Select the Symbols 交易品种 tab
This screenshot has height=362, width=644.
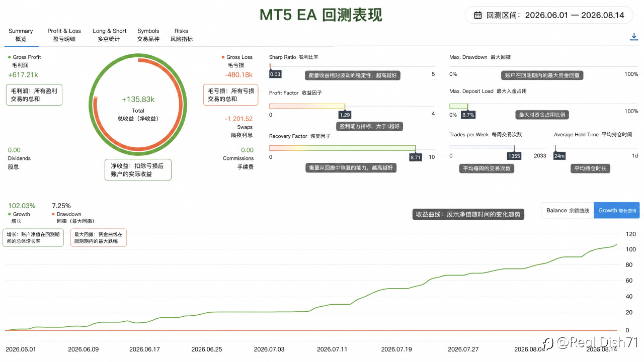[148, 35]
